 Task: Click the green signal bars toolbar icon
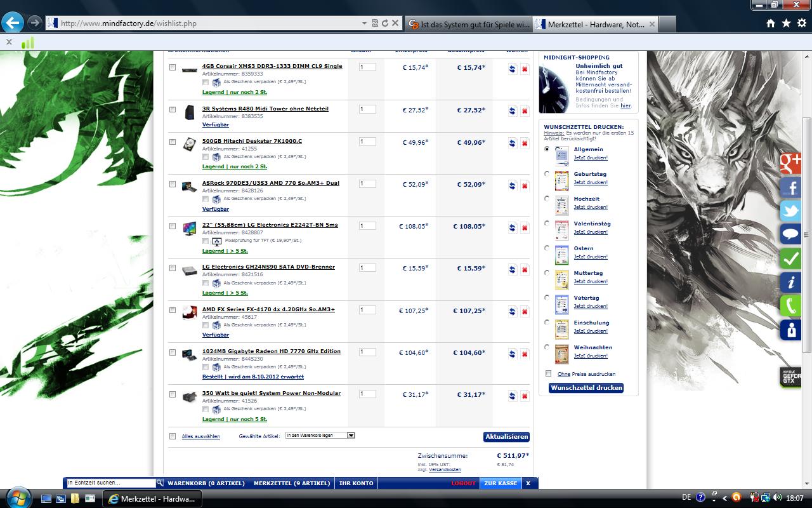pos(27,43)
